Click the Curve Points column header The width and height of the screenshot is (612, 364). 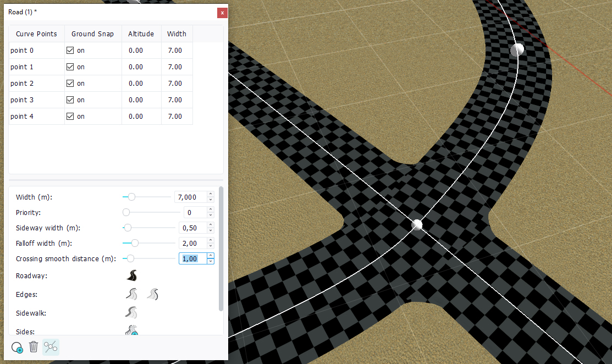[36, 34]
